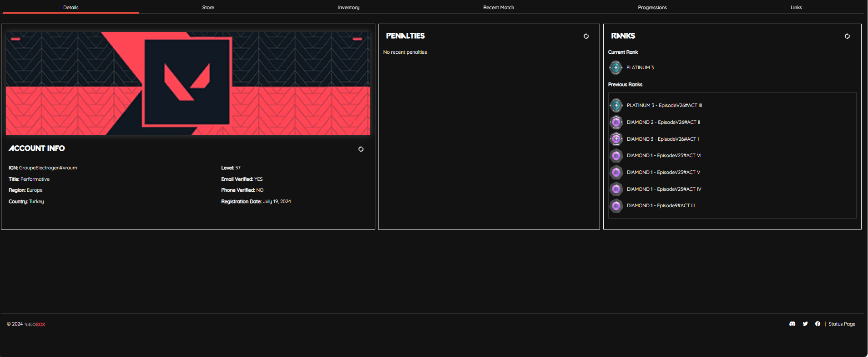The image size is (868, 357).
Task: Click the No recent penalties text
Action: [405, 52]
